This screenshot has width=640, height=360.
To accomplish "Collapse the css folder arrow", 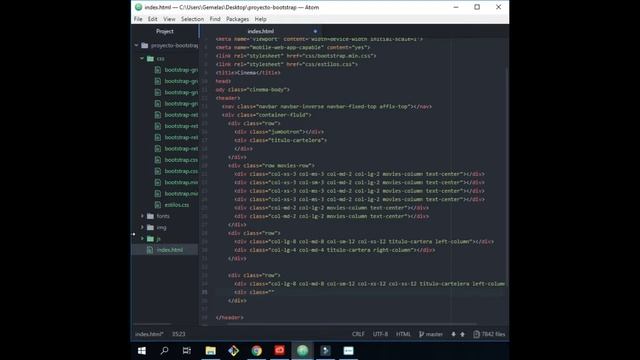I will pyautogui.click(x=142, y=58).
